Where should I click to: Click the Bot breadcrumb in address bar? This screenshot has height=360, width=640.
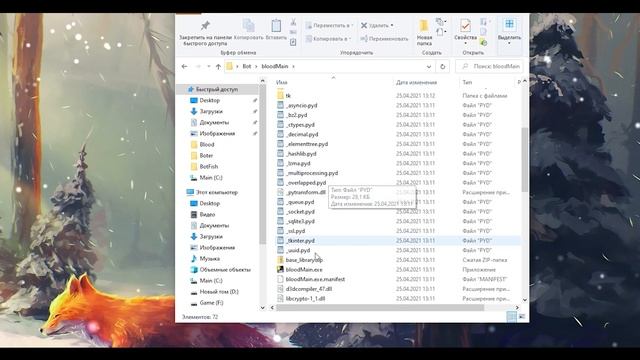[247, 66]
